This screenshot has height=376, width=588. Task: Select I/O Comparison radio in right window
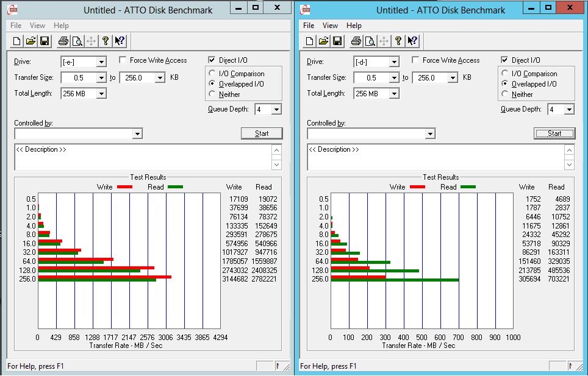point(505,73)
